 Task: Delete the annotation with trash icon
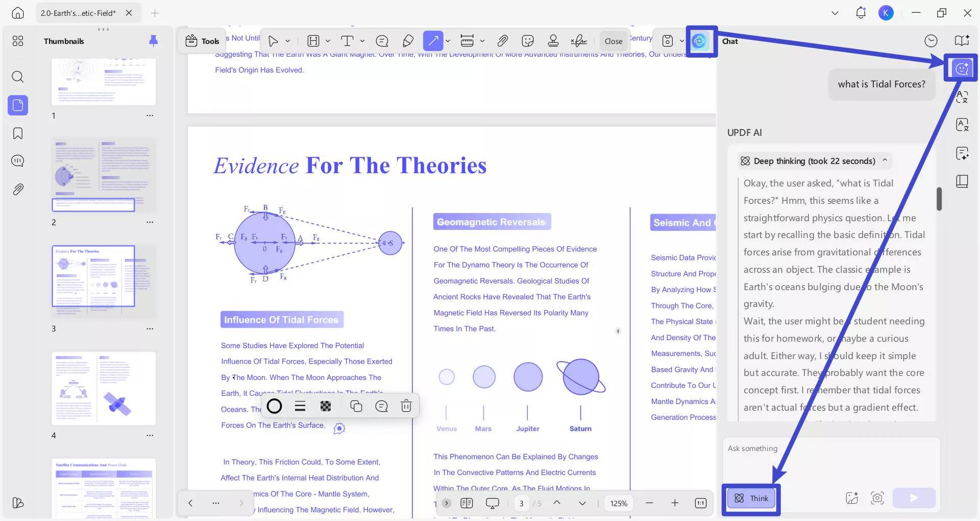click(x=406, y=406)
